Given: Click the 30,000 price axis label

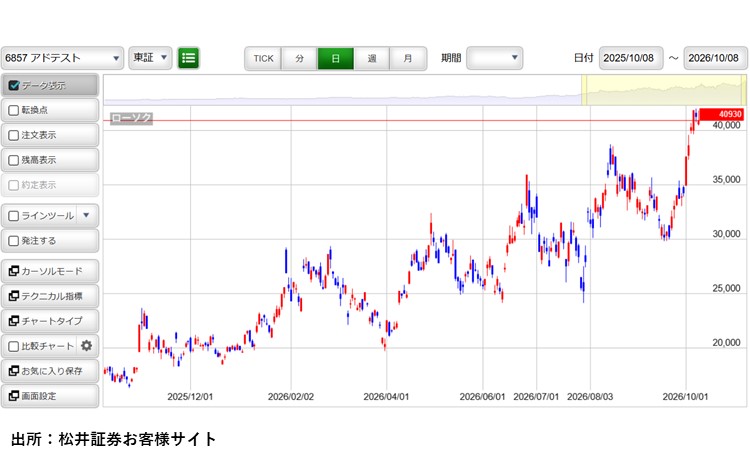Looking at the screenshot, I should click(726, 234).
